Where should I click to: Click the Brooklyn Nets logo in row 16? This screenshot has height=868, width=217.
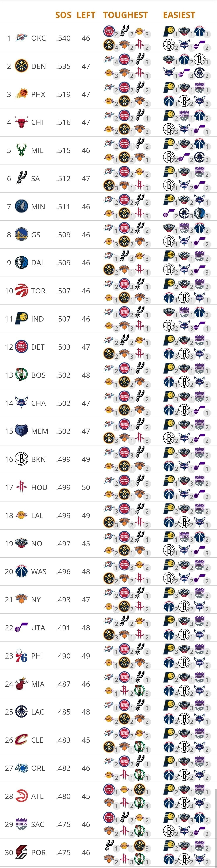(x=21, y=459)
